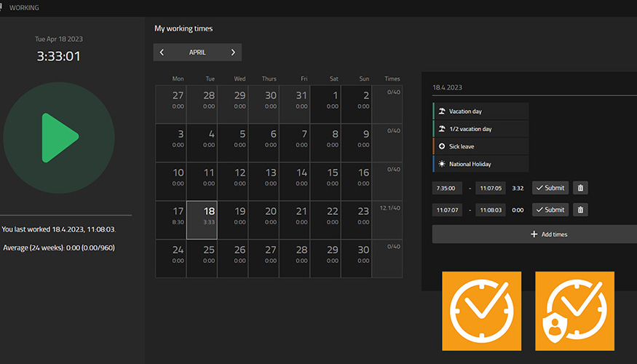637x364 pixels.
Task: Delete the 7:35:00 time entry with trash icon
Action: tap(580, 188)
